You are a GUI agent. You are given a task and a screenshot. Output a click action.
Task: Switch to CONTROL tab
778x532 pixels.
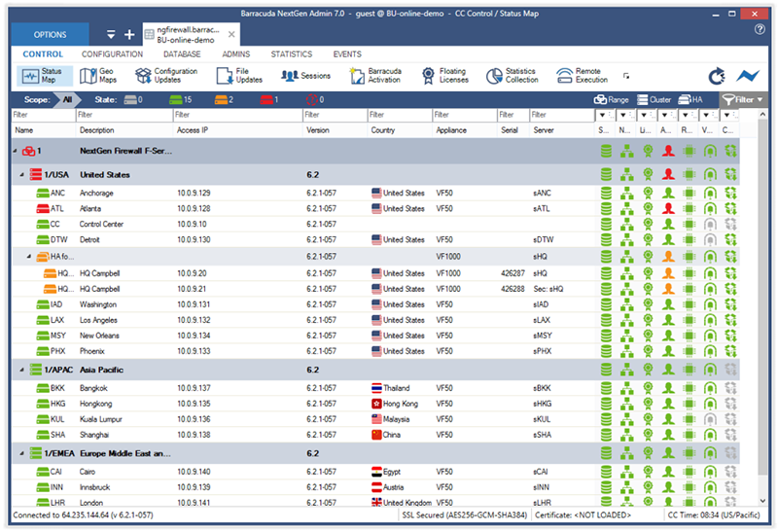(43, 54)
